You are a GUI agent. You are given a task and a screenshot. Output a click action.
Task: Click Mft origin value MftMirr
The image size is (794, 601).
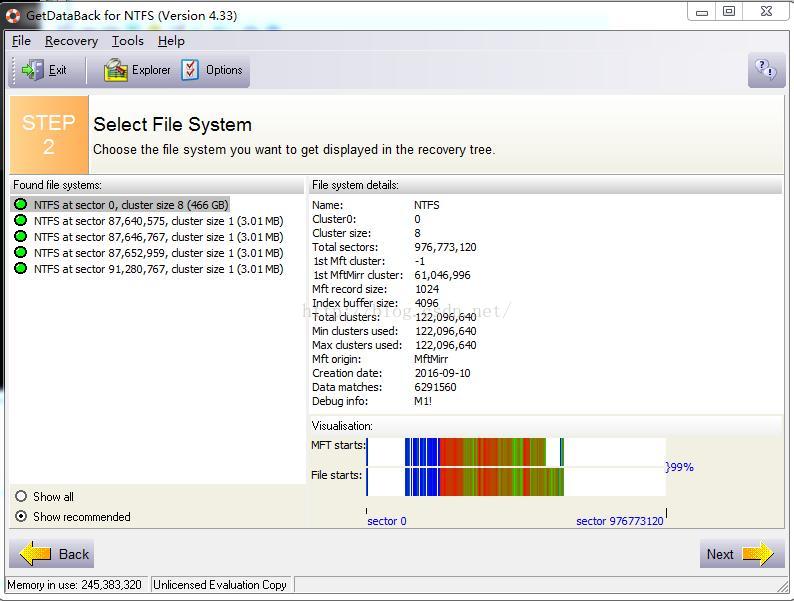pos(431,359)
